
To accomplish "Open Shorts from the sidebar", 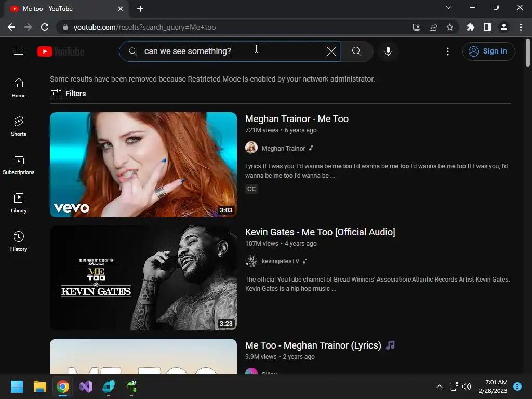I will pyautogui.click(x=19, y=126).
